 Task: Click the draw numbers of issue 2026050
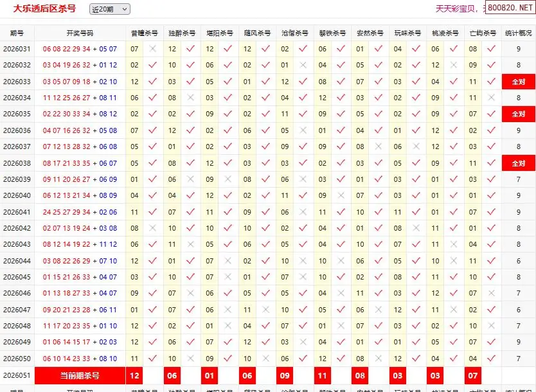pos(80,359)
